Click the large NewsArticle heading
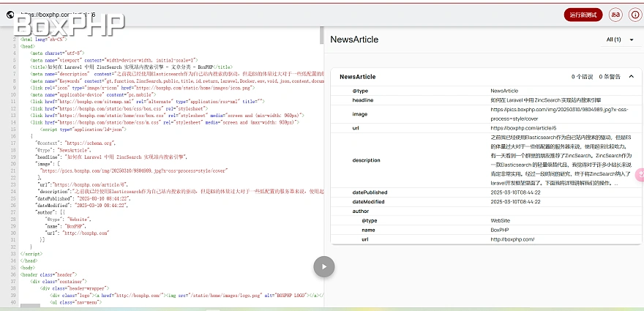The height and width of the screenshot is (311, 644). tap(354, 40)
